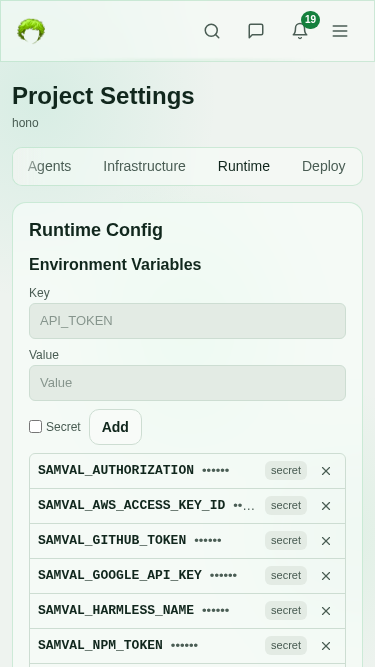Click secret badge on SAMVAL_GOOGLE_API_KEY row
Screen dimensions: 375x667
pyautogui.click(x=286, y=575)
